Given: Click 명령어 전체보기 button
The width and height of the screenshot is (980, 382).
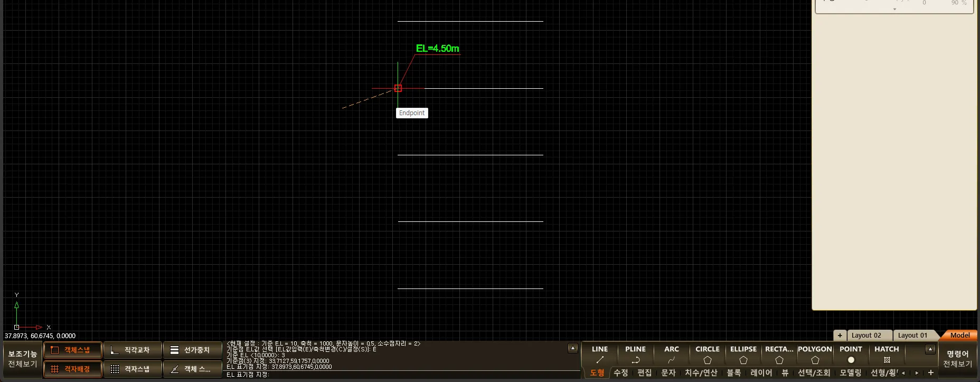Looking at the screenshot, I should (x=957, y=359).
